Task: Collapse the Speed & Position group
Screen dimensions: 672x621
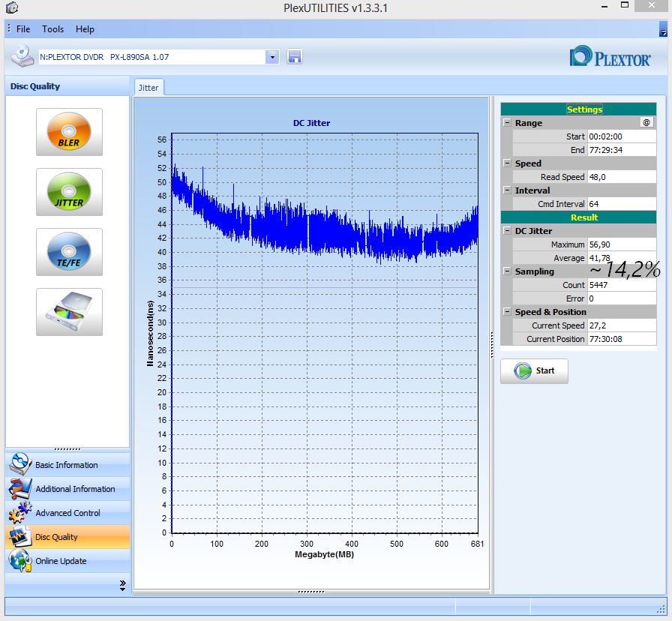Action: pos(507,311)
